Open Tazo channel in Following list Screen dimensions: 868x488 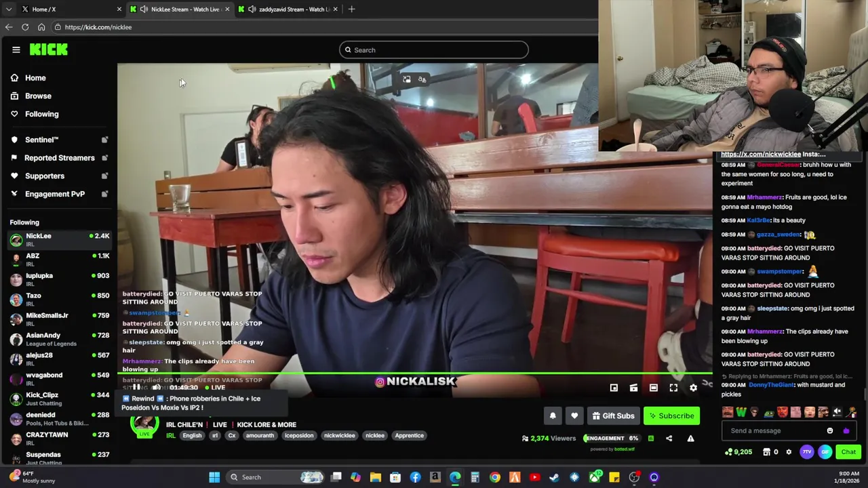(x=60, y=299)
